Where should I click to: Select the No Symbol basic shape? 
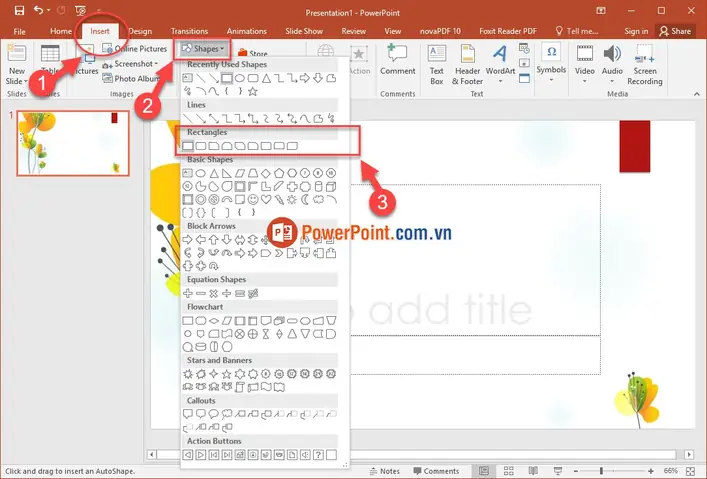tap(214, 199)
